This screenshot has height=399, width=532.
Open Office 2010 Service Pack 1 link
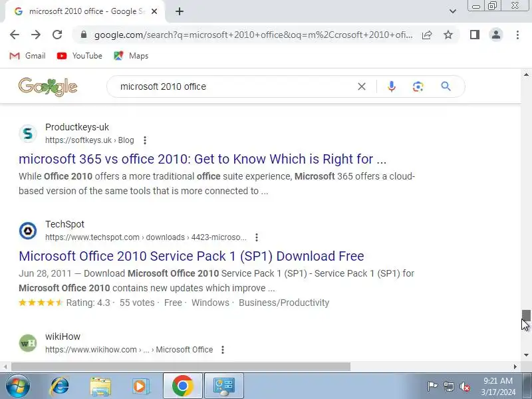point(192,256)
